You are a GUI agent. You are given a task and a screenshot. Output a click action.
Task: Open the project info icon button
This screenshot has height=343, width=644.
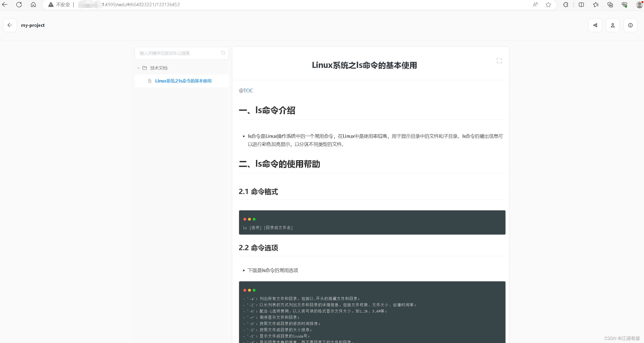630,25
